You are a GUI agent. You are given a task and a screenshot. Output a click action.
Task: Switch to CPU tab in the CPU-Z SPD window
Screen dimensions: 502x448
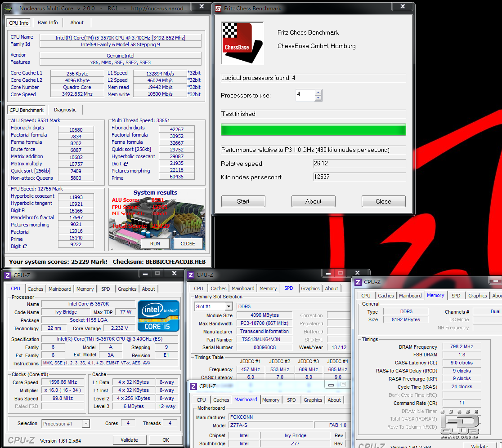click(x=198, y=288)
